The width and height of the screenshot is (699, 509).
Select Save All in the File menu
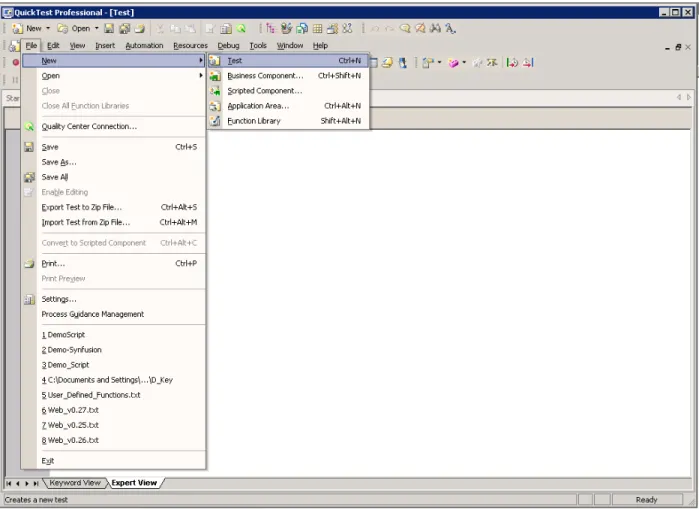(x=114, y=177)
